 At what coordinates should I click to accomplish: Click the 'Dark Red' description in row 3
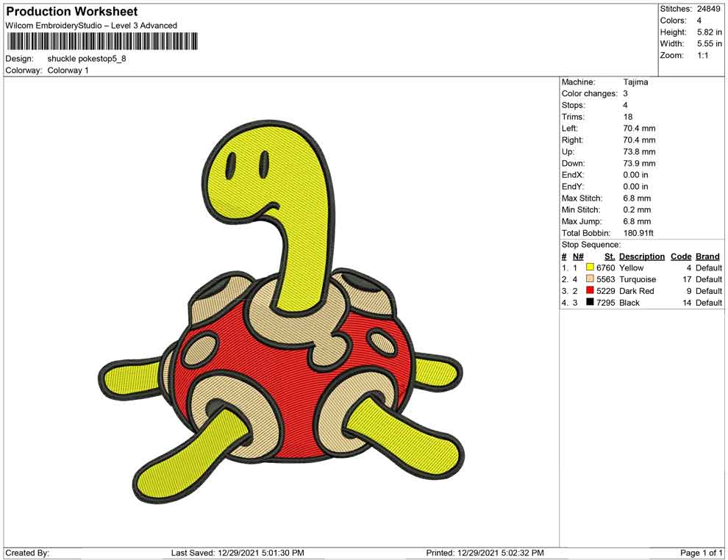click(637, 291)
